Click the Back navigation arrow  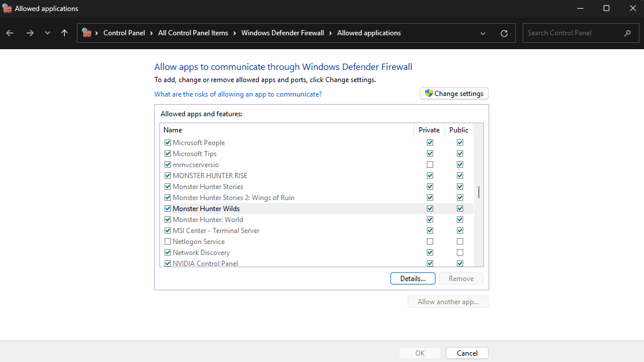click(x=10, y=33)
